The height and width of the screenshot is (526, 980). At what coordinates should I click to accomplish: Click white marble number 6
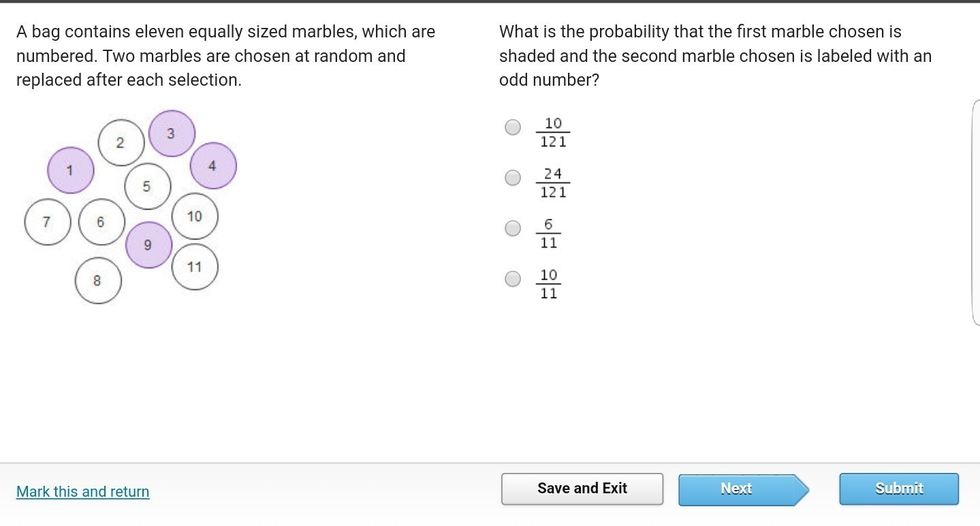tap(101, 222)
